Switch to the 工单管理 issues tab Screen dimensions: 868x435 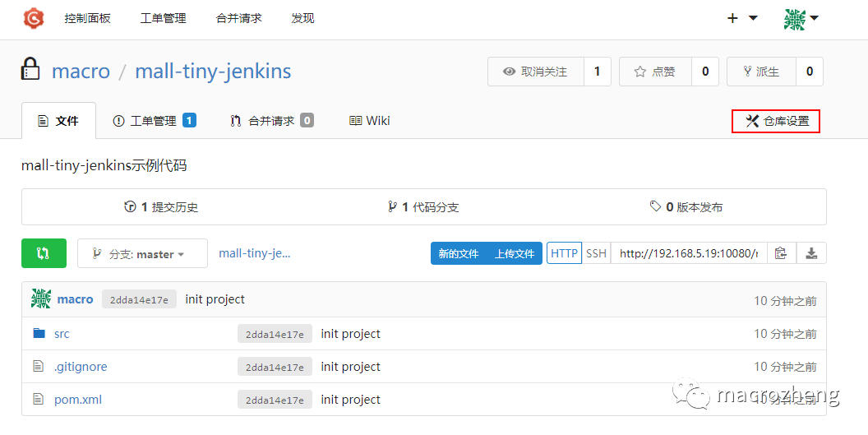[155, 121]
